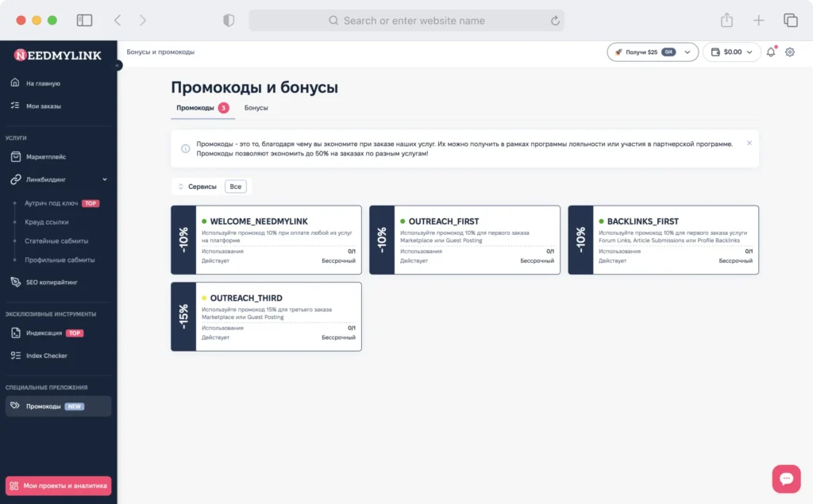Click the info icon in the banner
813x504 pixels.
pyautogui.click(x=185, y=148)
